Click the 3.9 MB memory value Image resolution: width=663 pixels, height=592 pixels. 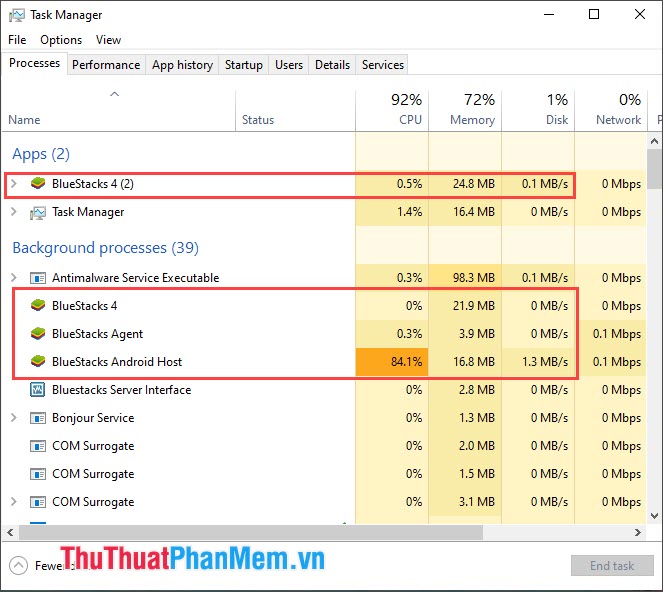point(477,334)
